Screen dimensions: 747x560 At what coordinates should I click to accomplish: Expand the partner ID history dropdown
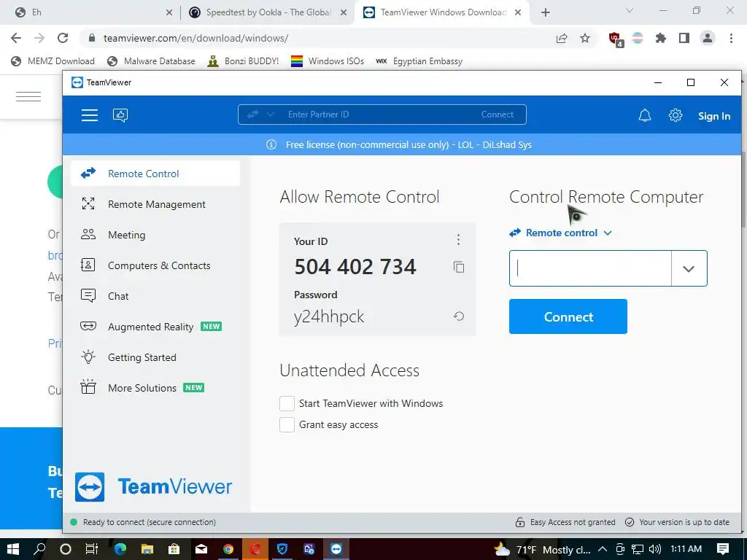click(689, 268)
